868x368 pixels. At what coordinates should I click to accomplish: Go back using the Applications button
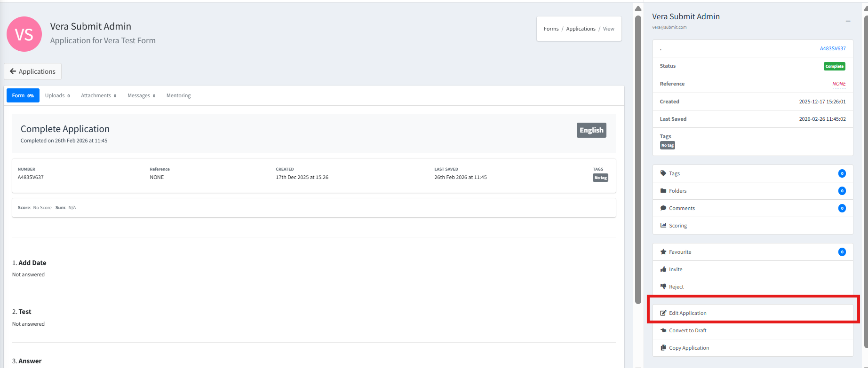32,71
